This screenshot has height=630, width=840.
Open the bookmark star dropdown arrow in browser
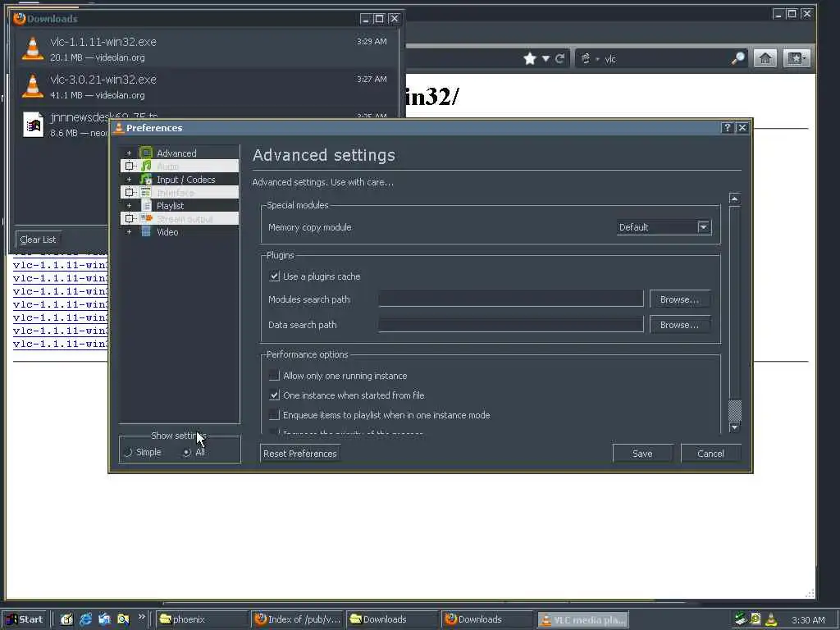(546, 58)
